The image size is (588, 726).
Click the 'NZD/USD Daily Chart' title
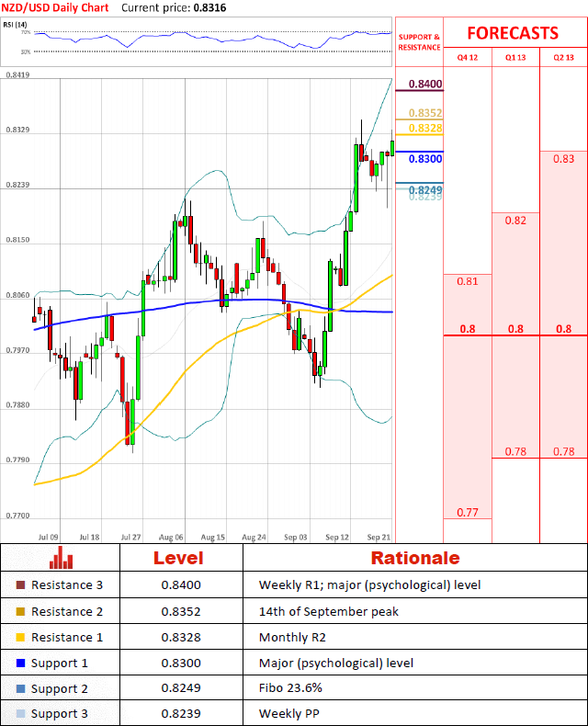[x=55, y=7]
